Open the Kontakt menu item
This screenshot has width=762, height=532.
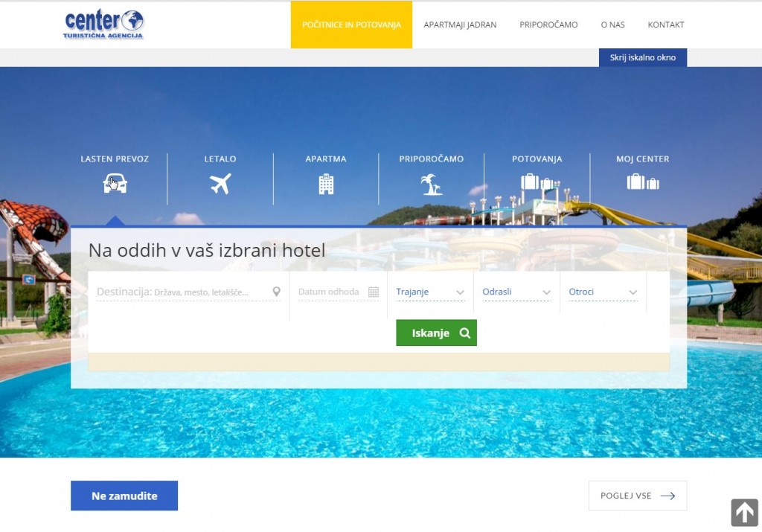pyautogui.click(x=666, y=25)
